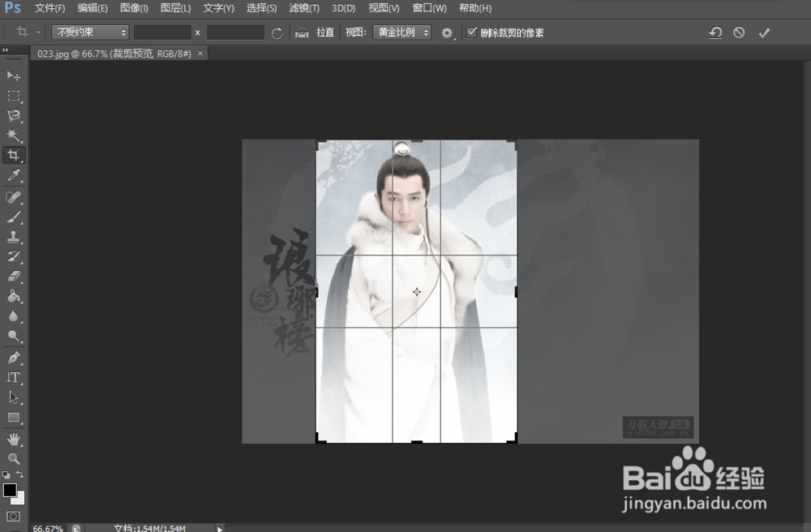Expand the toolbox panel double arrows

(x=5, y=50)
